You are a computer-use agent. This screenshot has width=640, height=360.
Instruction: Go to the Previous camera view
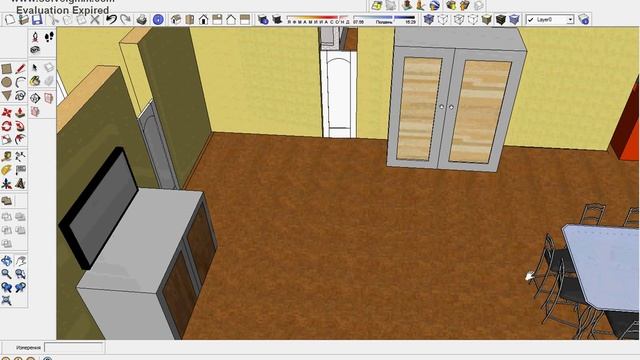pyautogui.click(x=7, y=287)
